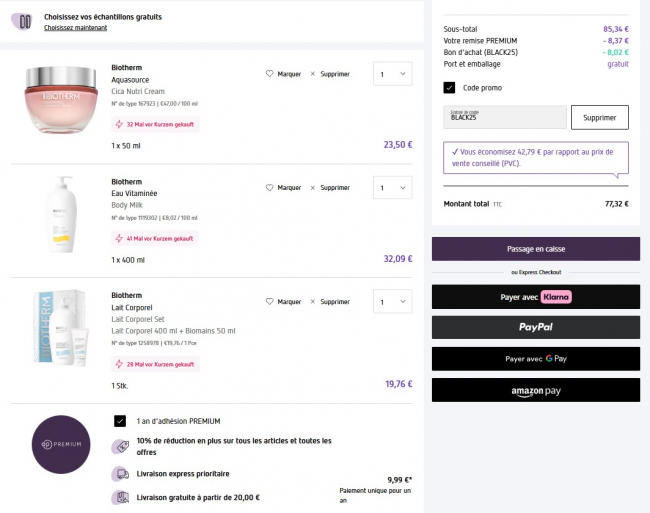The image size is (650, 513).
Task: Click heart Marquer icon for Eau Vitaminée
Action: (x=269, y=188)
